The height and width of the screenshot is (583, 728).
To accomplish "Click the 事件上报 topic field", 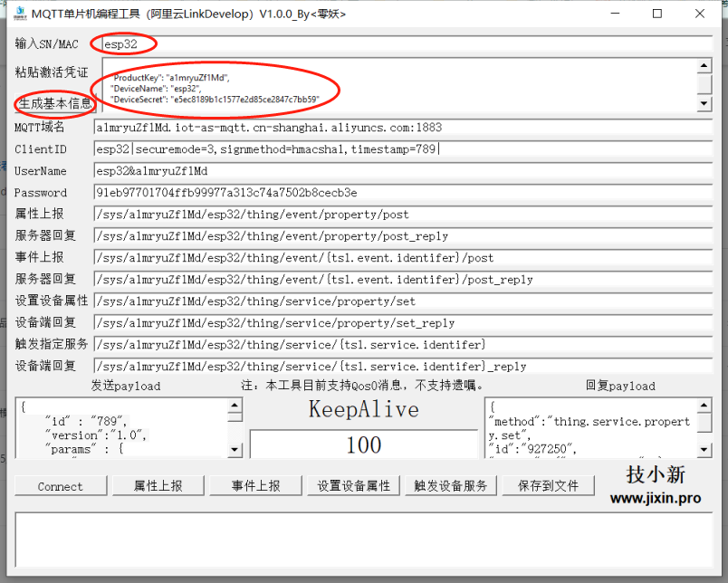I will [x=403, y=258].
